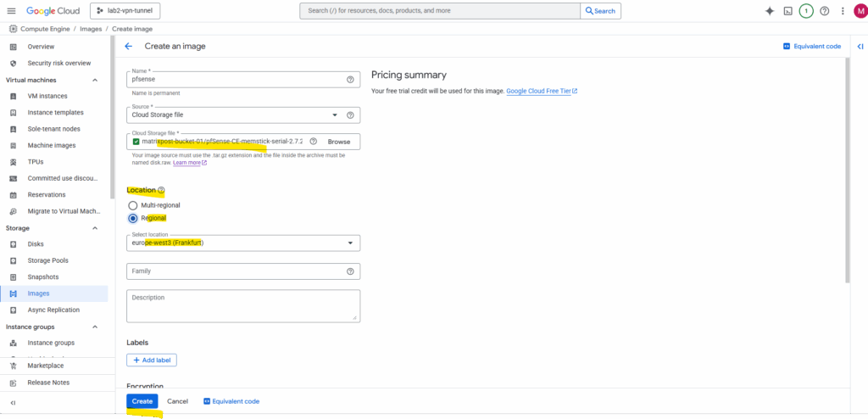Screen dimensions: 868x419
Task: Open Gemini AI assistant sparkle icon
Action: [770, 11]
